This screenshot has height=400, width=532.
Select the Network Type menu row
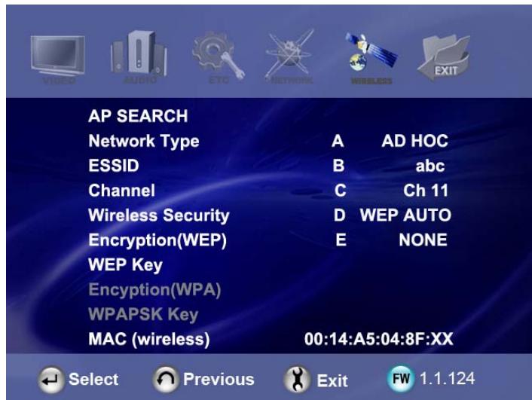143,141
